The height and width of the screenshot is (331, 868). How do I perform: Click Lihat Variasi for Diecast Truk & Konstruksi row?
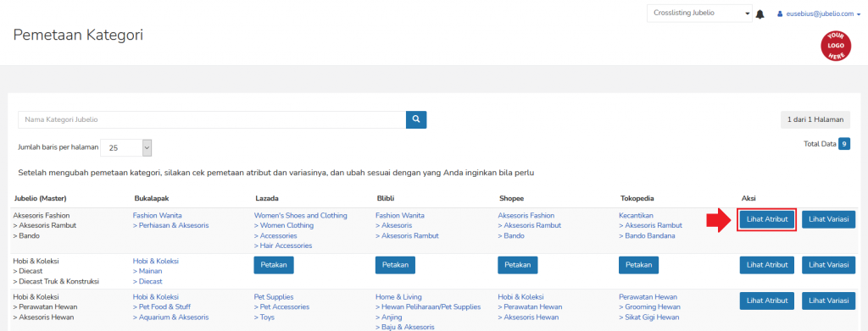[x=829, y=265]
